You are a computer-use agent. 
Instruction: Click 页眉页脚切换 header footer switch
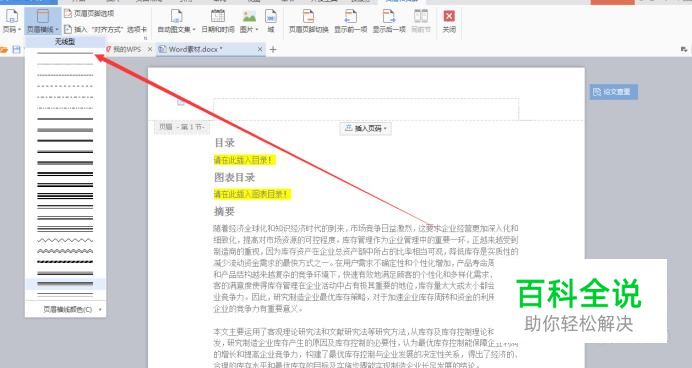pos(308,21)
